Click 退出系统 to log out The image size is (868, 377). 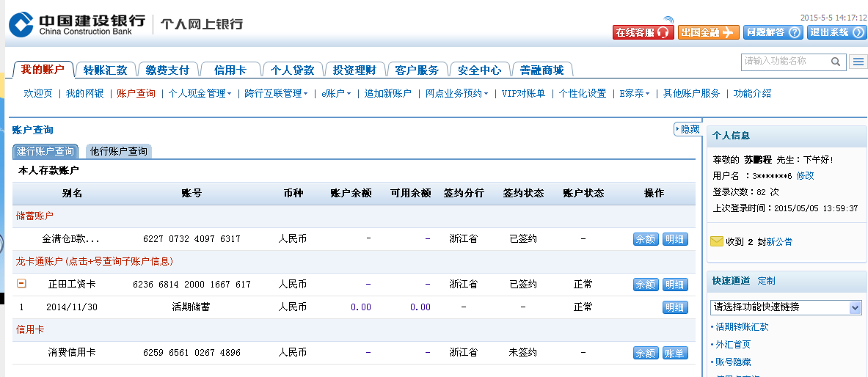click(x=836, y=32)
